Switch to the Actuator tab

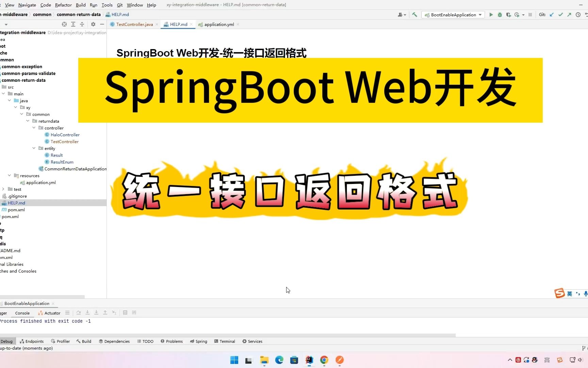(49, 313)
